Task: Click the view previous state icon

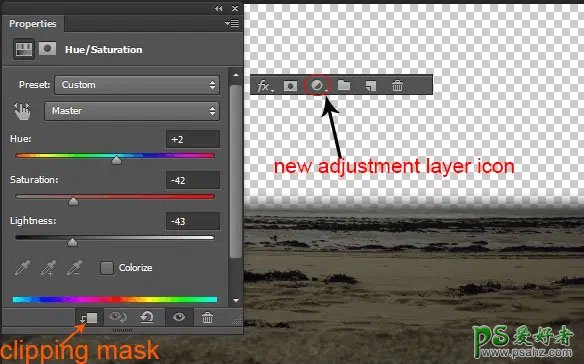Action: (x=118, y=317)
